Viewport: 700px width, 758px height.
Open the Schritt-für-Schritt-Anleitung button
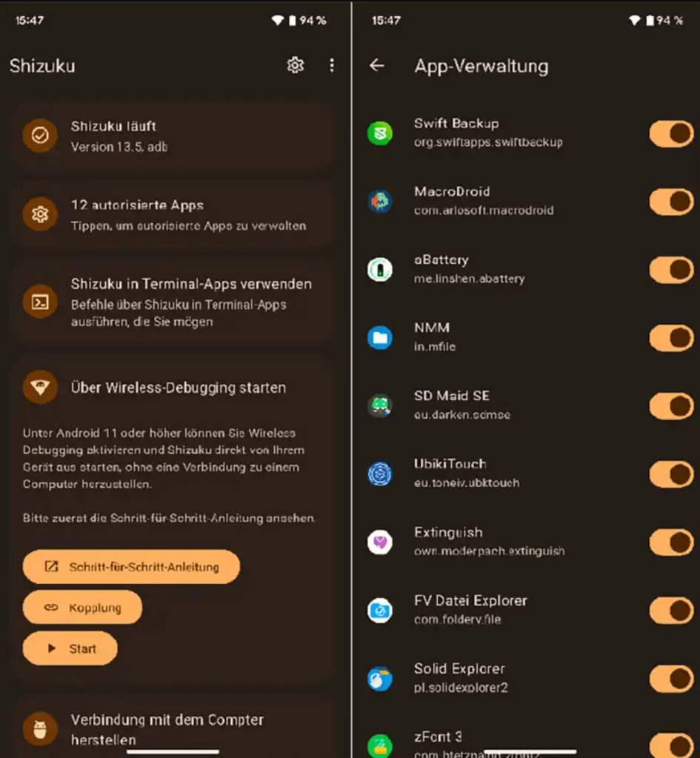coord(131,567)
